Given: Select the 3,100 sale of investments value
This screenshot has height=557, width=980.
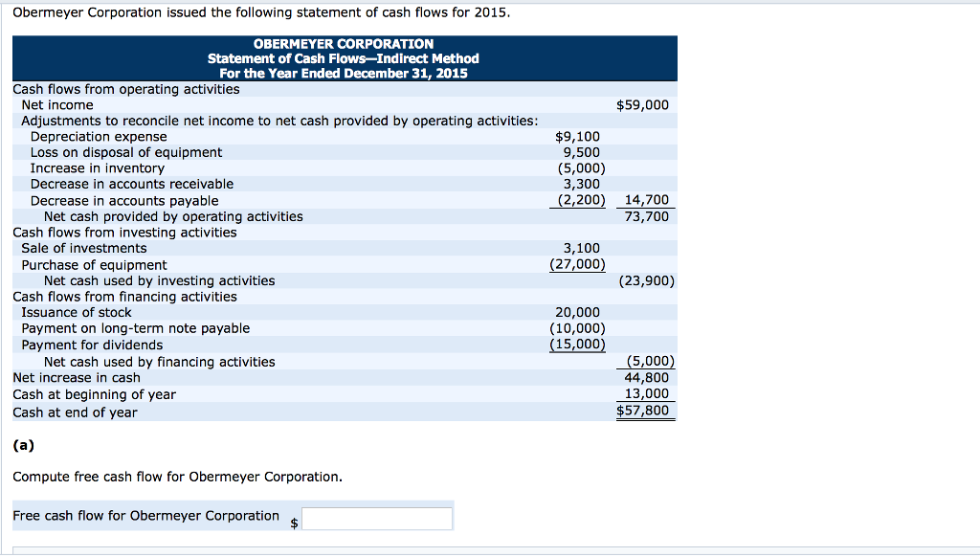Looking at the screenshot, I should point(581,248).
